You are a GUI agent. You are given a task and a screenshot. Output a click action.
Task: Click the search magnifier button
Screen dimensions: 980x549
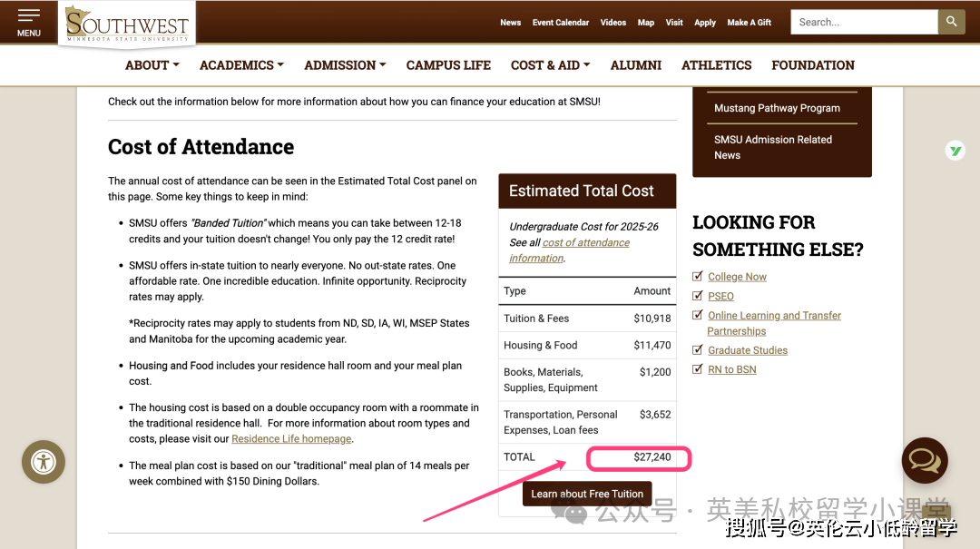(x=951, y=22)
